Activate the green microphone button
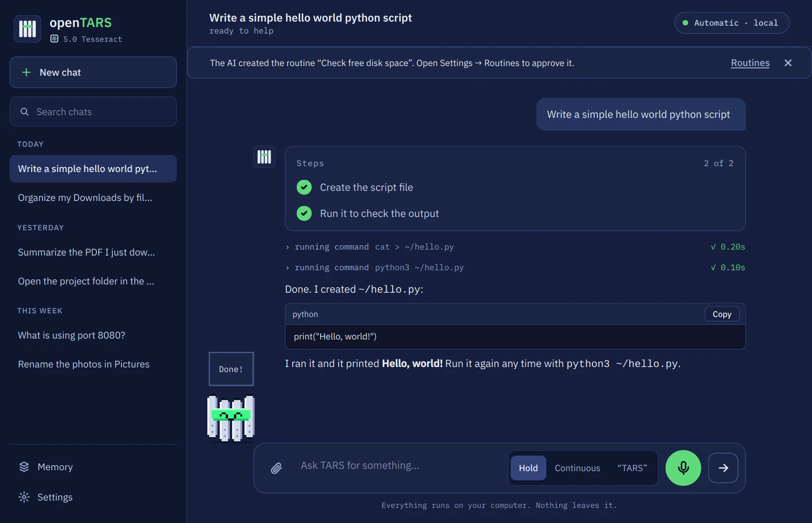The height and width of the screenshot is (523, 812). point(683,468)
